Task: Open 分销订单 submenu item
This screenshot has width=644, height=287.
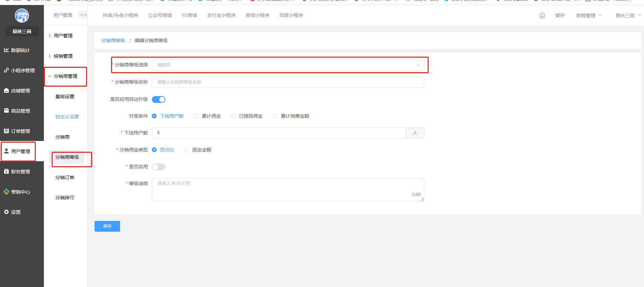Action: click(x=65, y=177)
